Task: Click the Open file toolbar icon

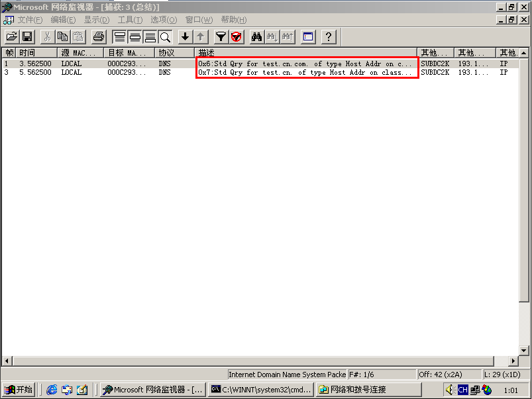Action: coord(11,37)
